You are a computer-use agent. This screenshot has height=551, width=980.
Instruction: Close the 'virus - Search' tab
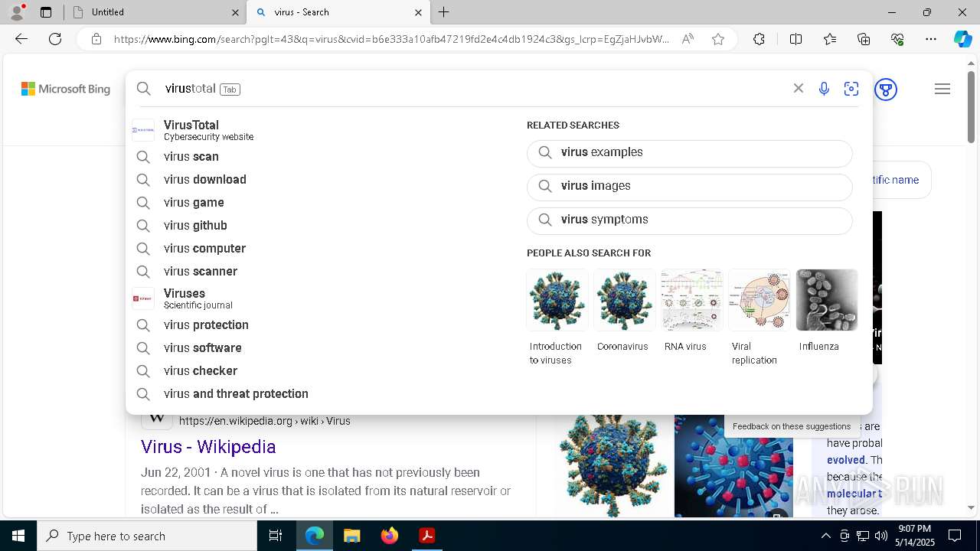point(419,12)
